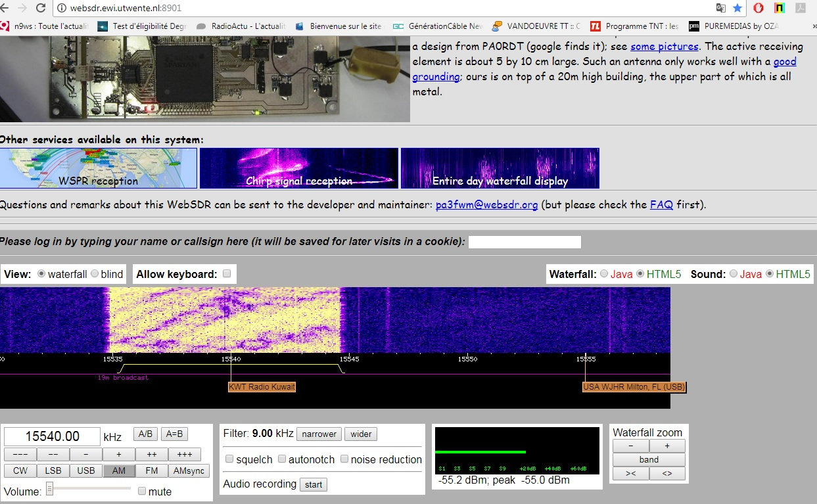The width and height of the screenshot is (817, 504).
Task: Click the Opera extension icon
Action: coord(758,8)
